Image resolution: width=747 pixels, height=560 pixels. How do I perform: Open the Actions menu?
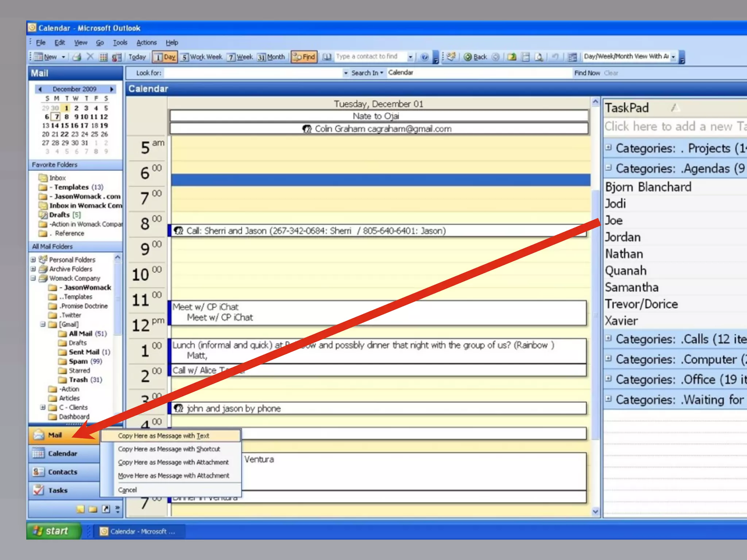[x=146, y=43]
